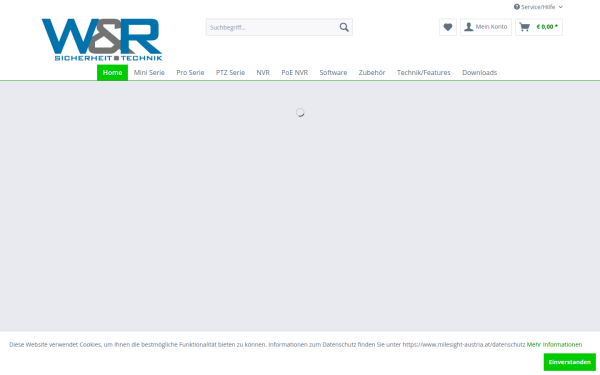The height and width of the screenshot is (375, 600).
Task: Open the Software menu item
Action: pyautogui.click(x=333, y=73)
